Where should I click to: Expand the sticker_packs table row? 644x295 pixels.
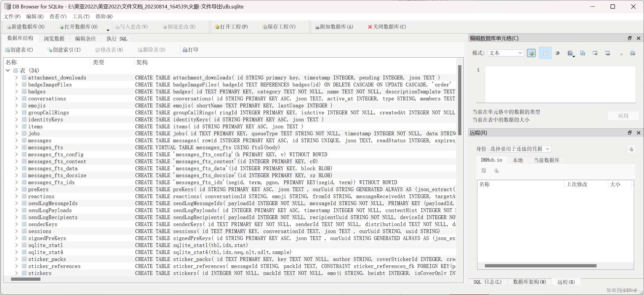coord(16,259)
